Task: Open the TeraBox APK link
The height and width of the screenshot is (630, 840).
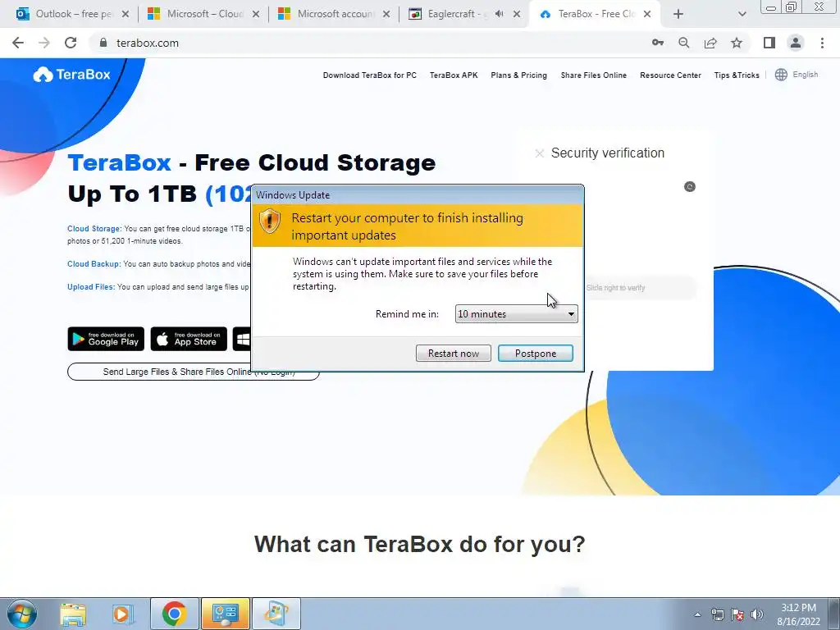Action: (454, 75)
